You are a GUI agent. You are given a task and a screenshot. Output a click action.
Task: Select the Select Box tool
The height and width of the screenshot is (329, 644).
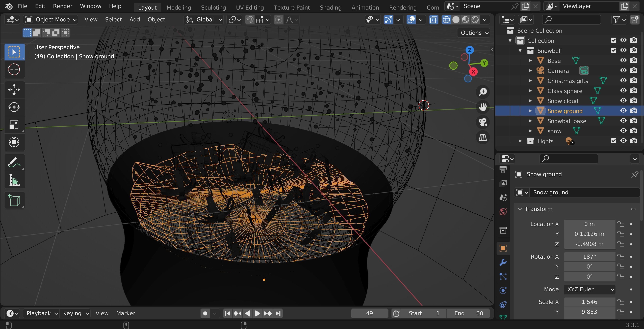(14, 52)
